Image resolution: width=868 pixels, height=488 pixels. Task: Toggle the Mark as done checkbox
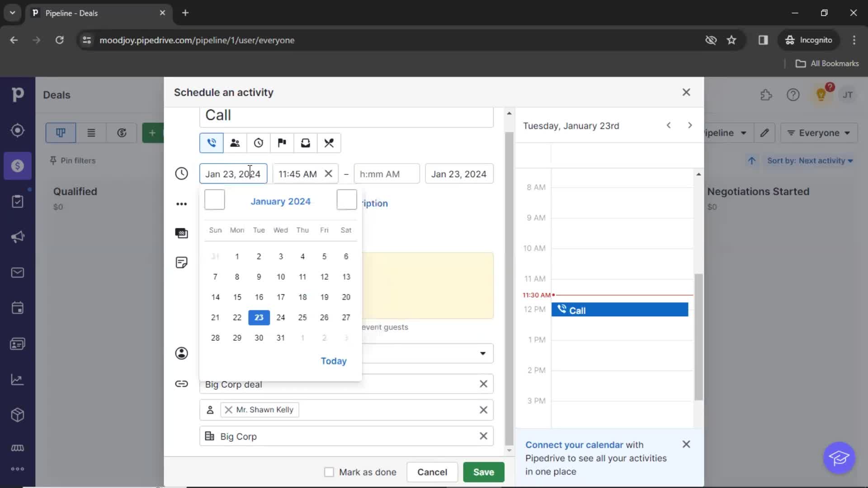coord(329,472)
